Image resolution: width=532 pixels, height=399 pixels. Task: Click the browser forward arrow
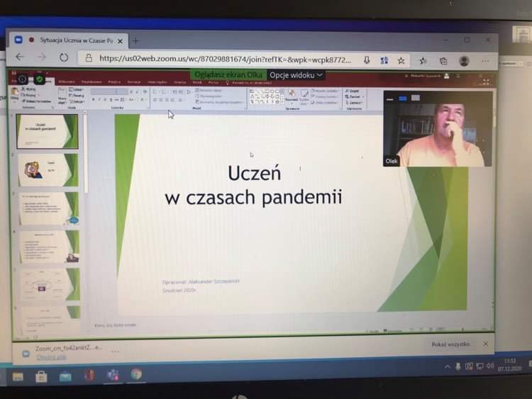click(x=41, y=57)
